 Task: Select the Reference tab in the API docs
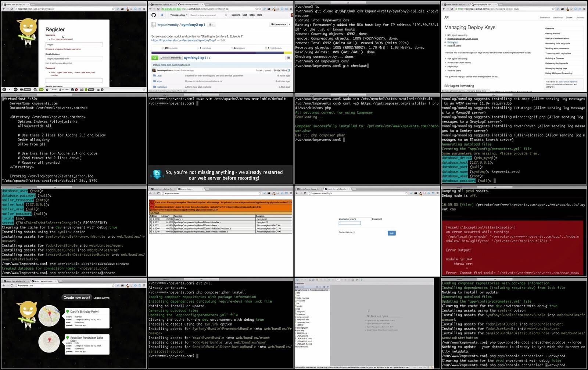pos(545,17)
